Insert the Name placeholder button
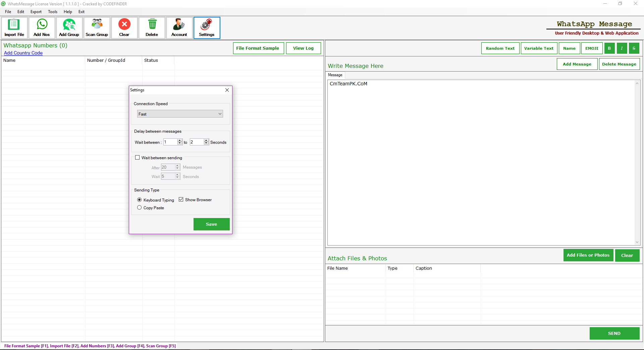The image size is (644, 350). tap(569, 48)
